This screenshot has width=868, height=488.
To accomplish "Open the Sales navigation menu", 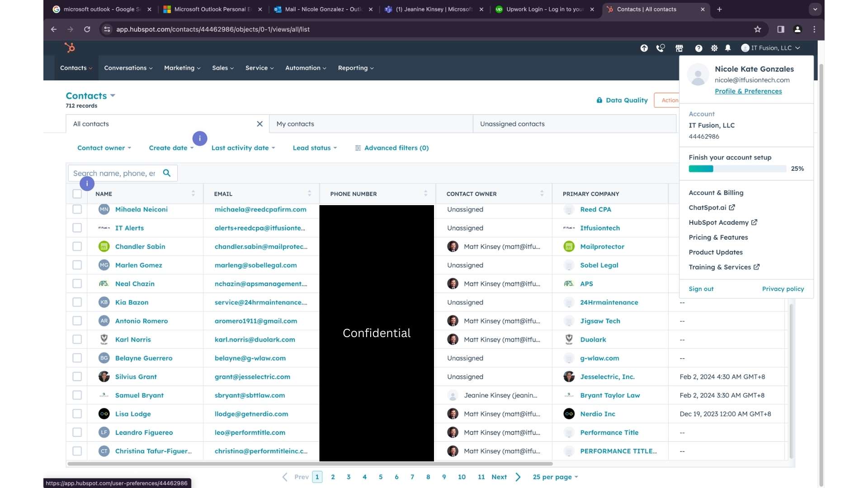I will click(223, 68).
